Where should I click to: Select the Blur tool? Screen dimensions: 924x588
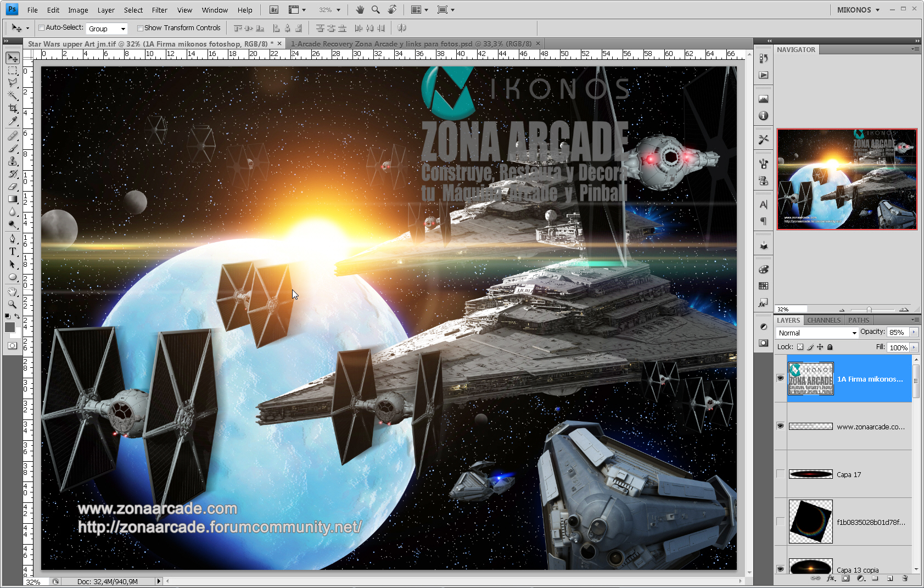tap(12, 212)
